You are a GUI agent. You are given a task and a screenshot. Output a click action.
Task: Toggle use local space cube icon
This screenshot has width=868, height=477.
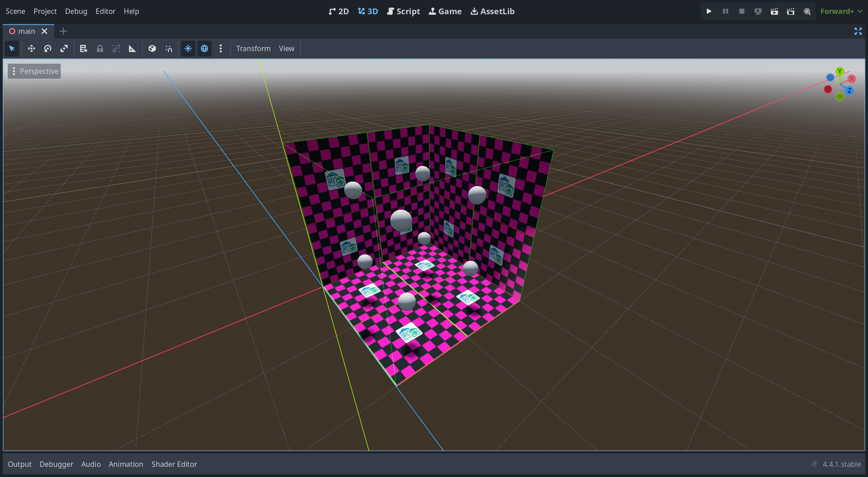pyautogui.click(x=152, y=48)
